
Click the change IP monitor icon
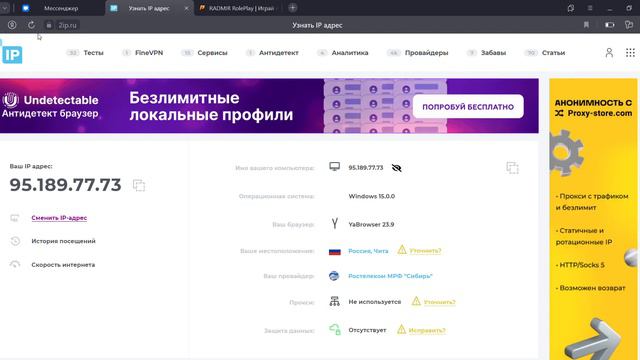point(15,218)
